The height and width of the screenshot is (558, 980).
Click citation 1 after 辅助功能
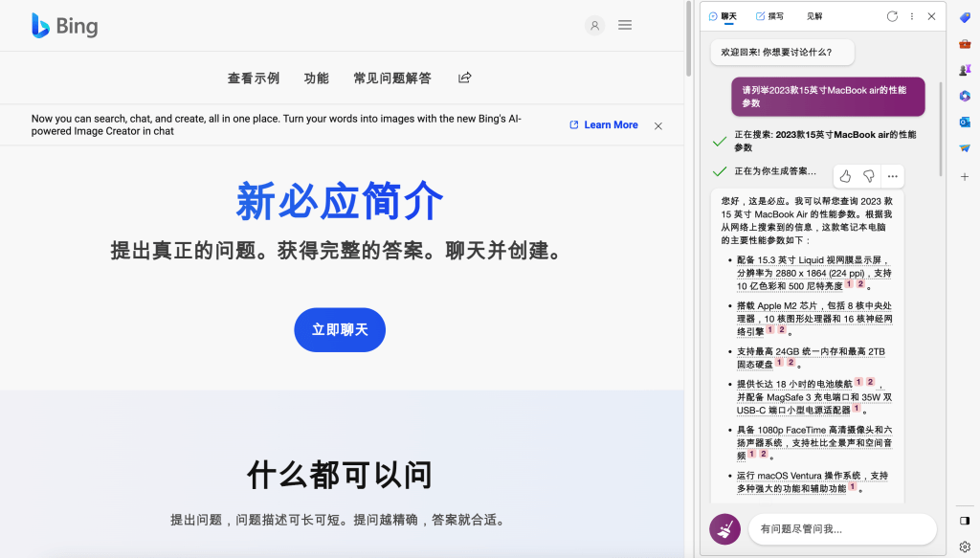(x=852, y=487)
